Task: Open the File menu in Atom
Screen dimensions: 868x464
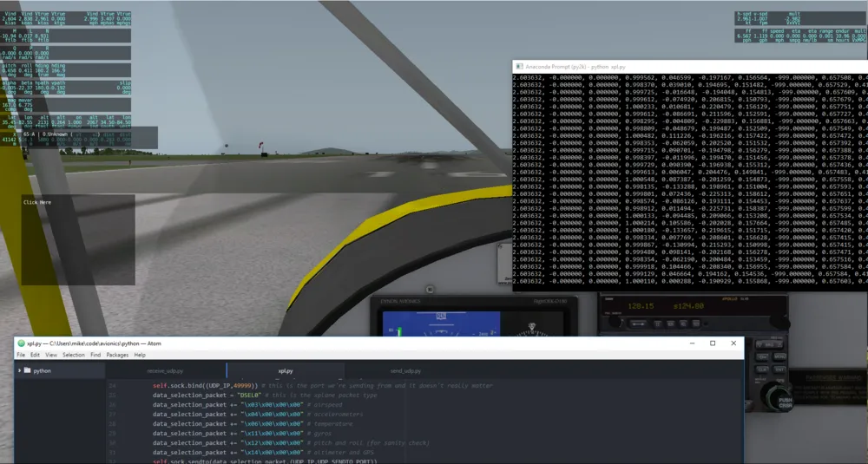Action: (21, 355)
